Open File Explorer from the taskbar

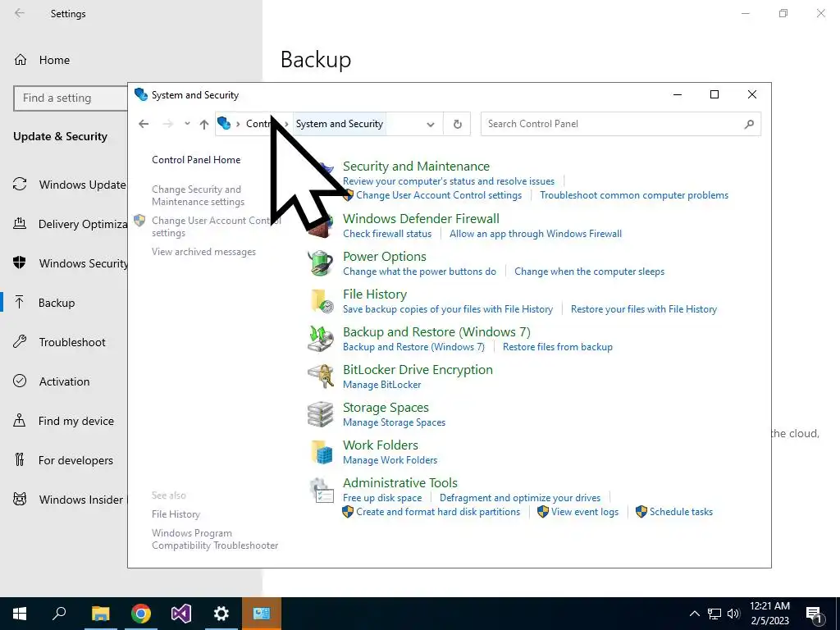100,614
